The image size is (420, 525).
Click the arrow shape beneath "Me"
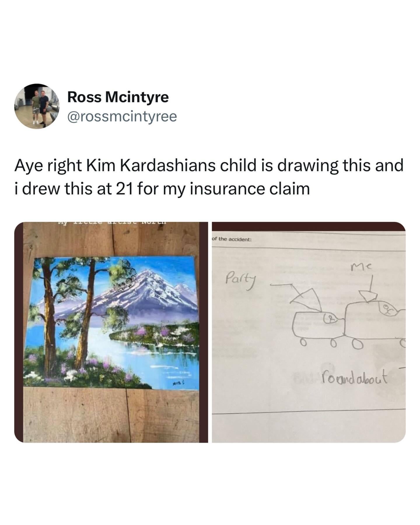click(367, 295)
